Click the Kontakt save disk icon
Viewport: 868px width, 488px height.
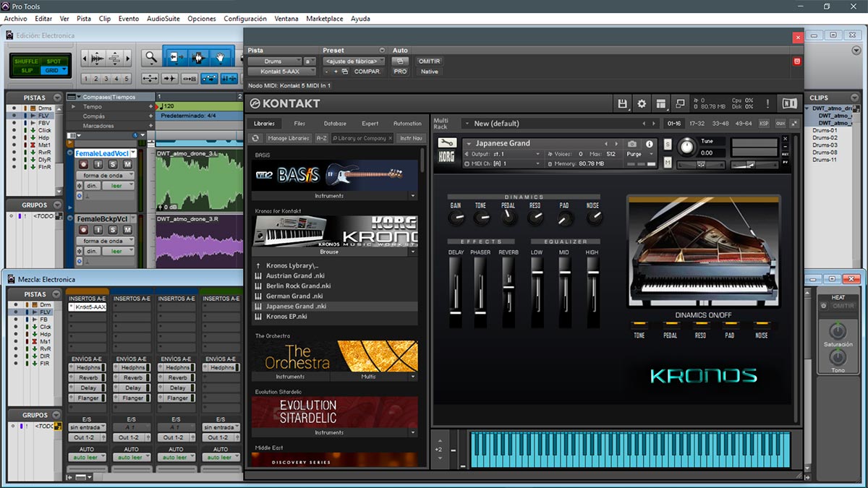(x=622, y=104)
